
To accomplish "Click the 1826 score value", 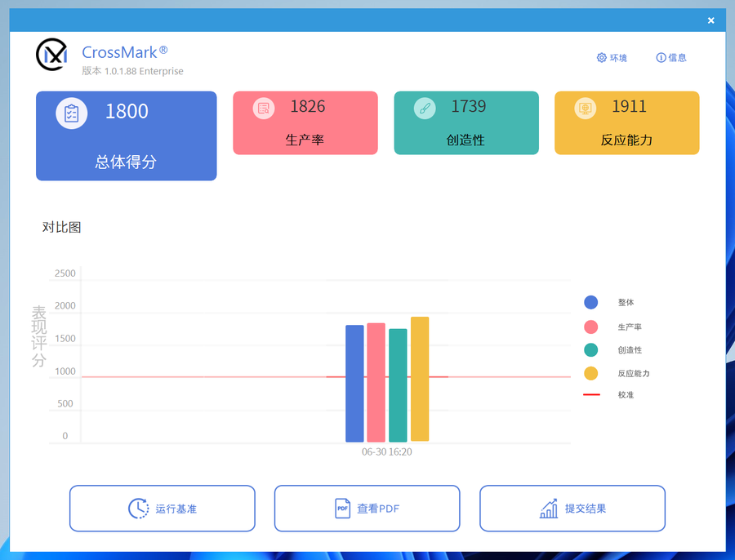I will (308, 106).
